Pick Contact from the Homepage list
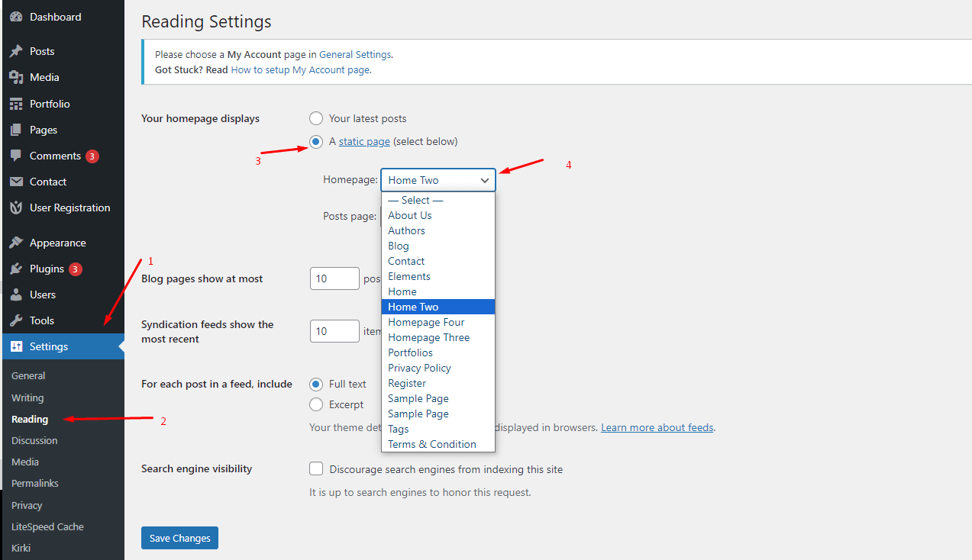This screenshot has width=972, height=560. 438,261
